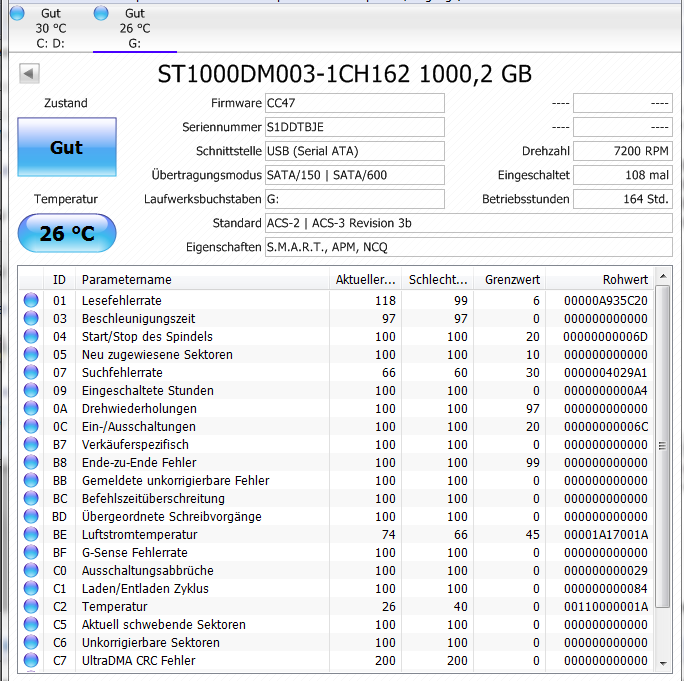Click the blue status circle of C: D: disk tab
The image size is (684, 681).
[x=17, y=14]
